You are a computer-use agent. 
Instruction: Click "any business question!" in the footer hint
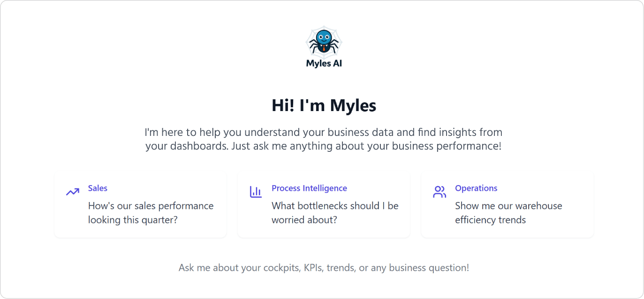click(429, 268)
